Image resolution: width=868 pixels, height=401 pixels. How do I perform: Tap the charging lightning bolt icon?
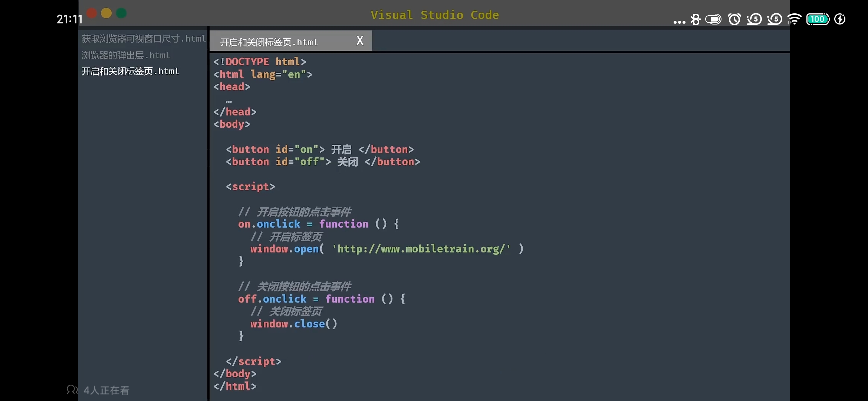pos(840,19)
